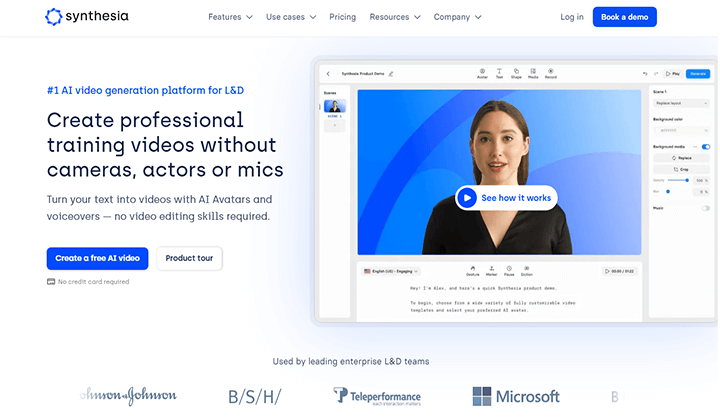Select the Scene 1 thumbnail
720x420 pixels.
(x=335, y=106)
